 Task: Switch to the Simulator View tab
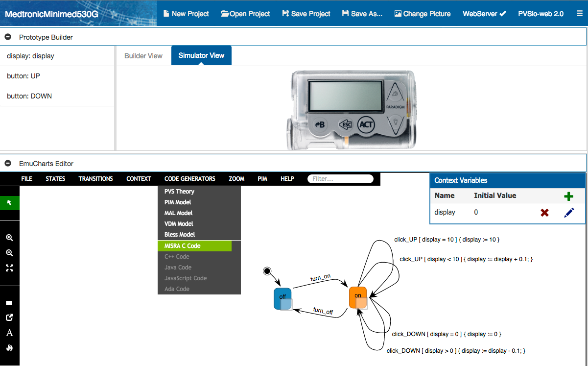point(201,55)
